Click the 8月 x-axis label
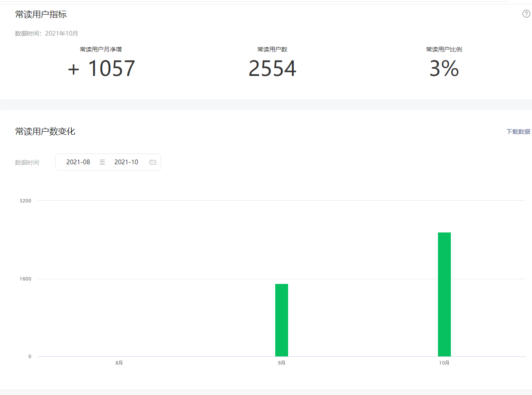 tap(119, 363)
